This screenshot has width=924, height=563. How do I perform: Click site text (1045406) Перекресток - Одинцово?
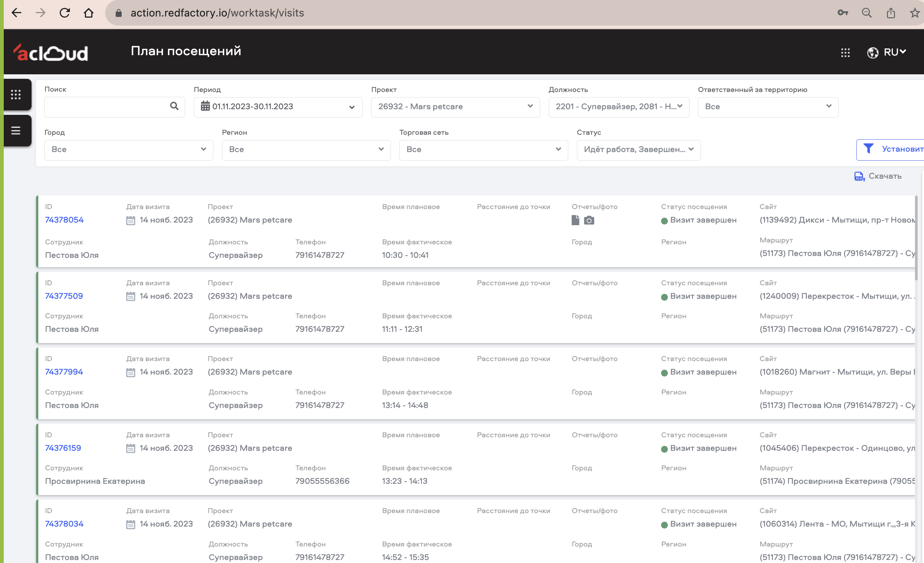(837, 448)
